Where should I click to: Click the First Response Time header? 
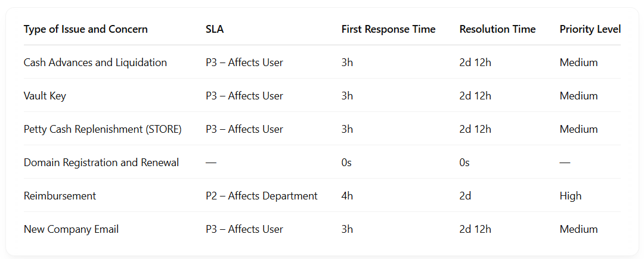pyautogui.click(x=388, y=29)
